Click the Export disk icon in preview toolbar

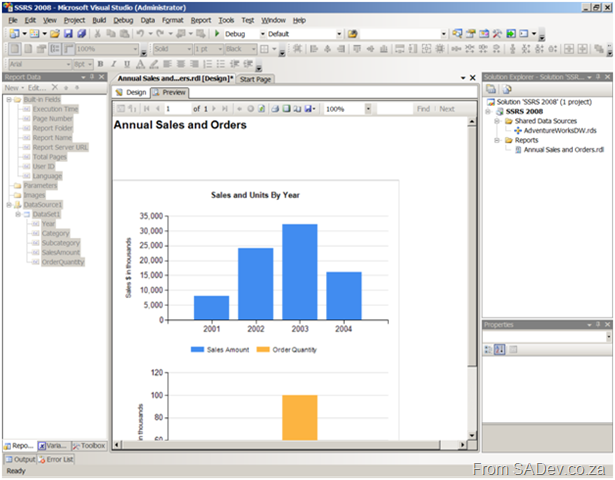tap(308, 109)
